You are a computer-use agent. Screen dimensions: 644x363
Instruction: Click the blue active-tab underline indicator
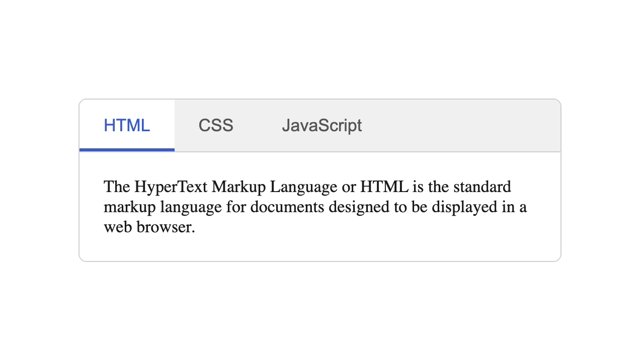[127, 149]
